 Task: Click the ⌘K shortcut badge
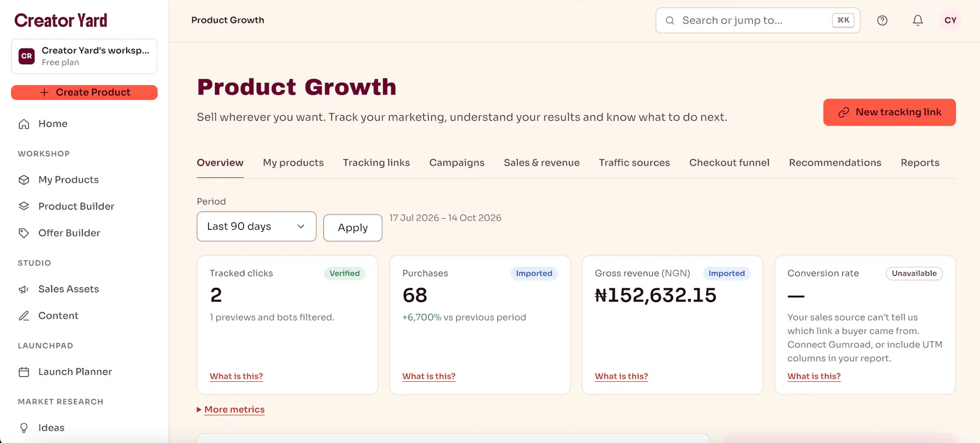point(843,20)
